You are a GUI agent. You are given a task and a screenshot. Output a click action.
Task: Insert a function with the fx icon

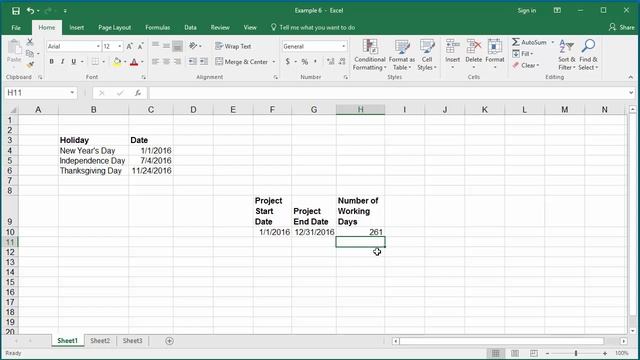(x=138, y=93)
